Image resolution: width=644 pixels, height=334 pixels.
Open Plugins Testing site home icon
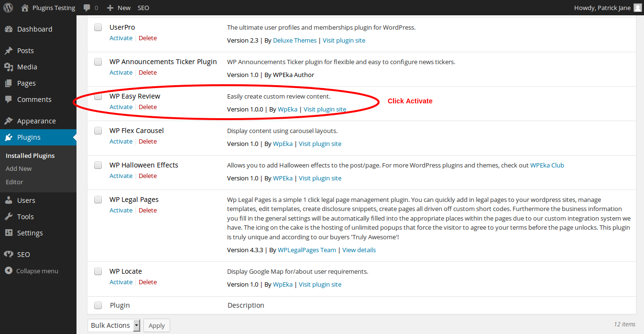coord(24,8)
